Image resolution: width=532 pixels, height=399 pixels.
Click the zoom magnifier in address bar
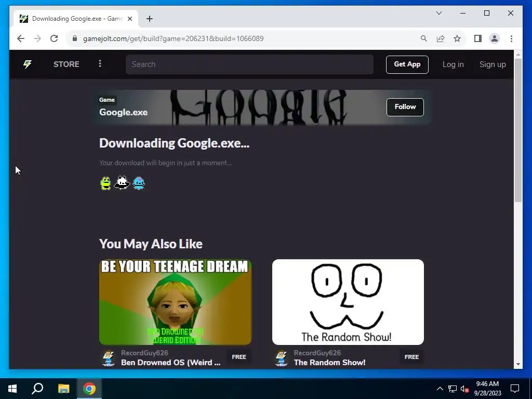click(x=424, y=38)
